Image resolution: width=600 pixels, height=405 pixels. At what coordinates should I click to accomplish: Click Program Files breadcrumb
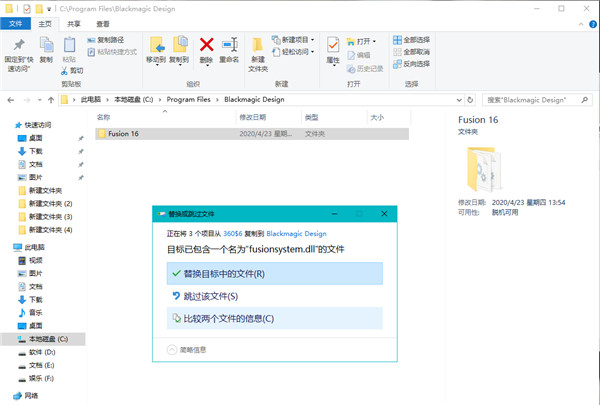pos(188,100)
